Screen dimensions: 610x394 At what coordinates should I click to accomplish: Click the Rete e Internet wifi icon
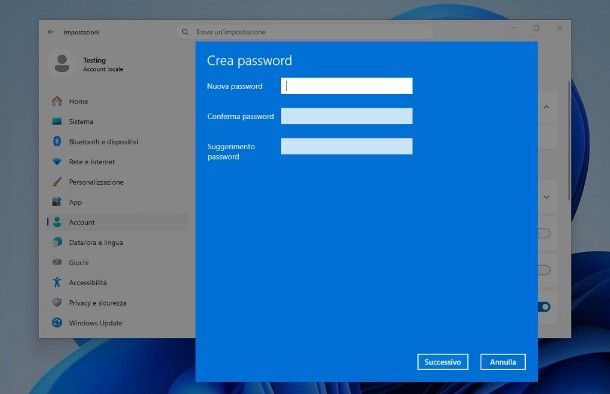[57, 161]
